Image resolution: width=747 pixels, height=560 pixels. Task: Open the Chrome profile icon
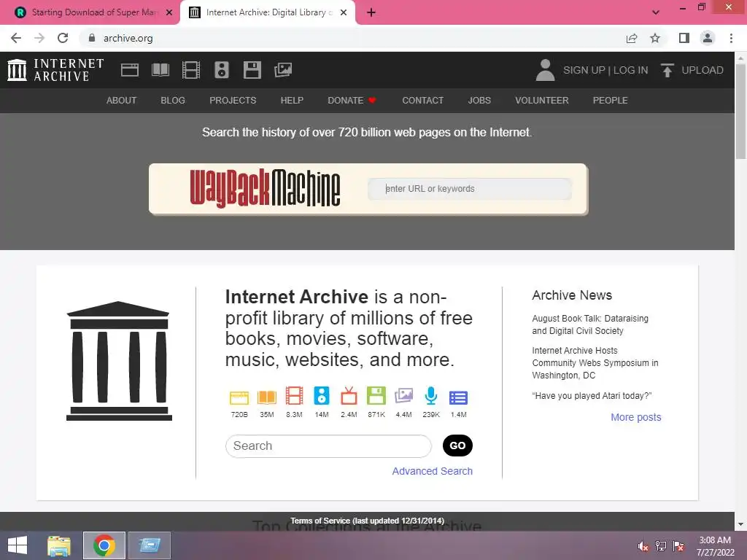click(x=708, y=38)
